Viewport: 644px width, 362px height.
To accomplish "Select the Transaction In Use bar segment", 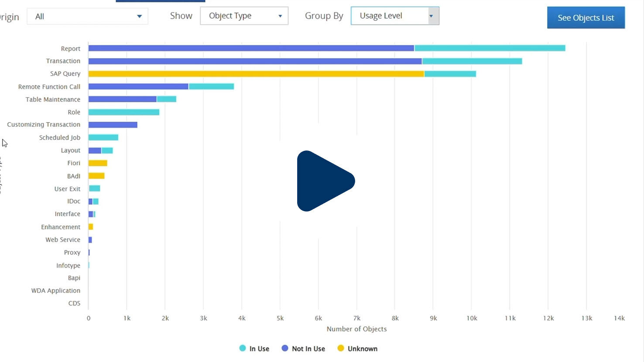I will point(472,61).
